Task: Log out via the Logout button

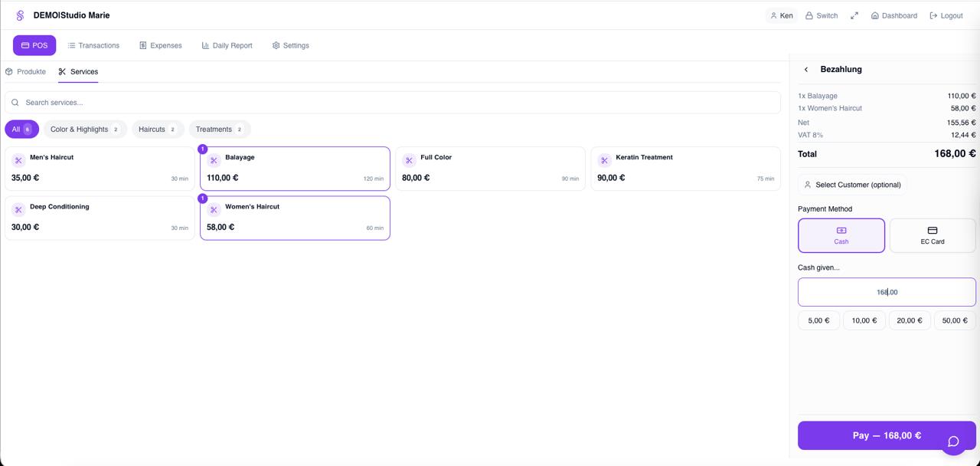Action: tap(946, 15)
